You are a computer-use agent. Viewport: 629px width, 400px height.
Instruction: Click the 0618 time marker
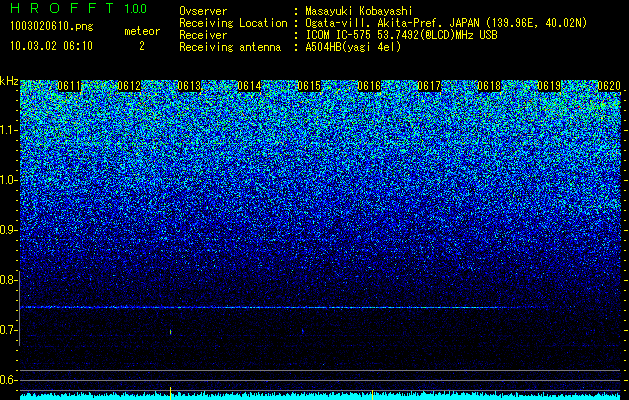[x=490, y=86]
